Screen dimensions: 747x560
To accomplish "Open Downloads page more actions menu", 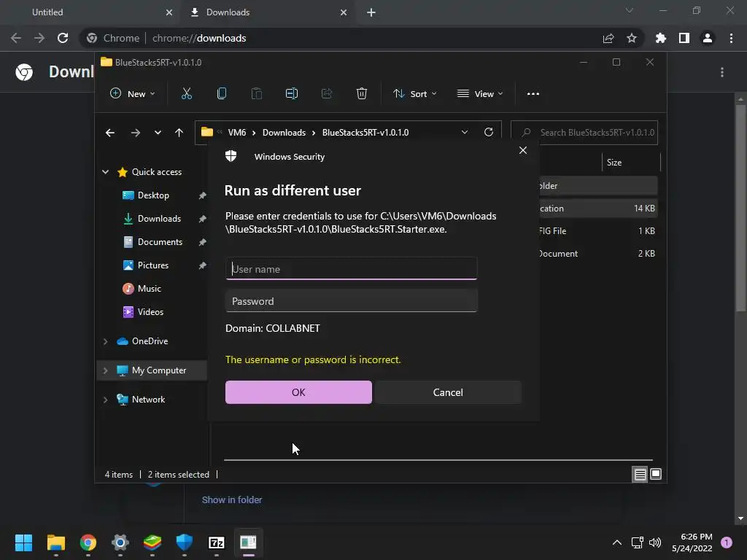I will (722, 72).
